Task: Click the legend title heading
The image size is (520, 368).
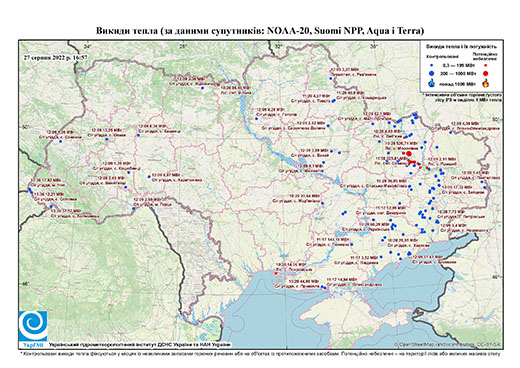Action: tap(462, 46)
